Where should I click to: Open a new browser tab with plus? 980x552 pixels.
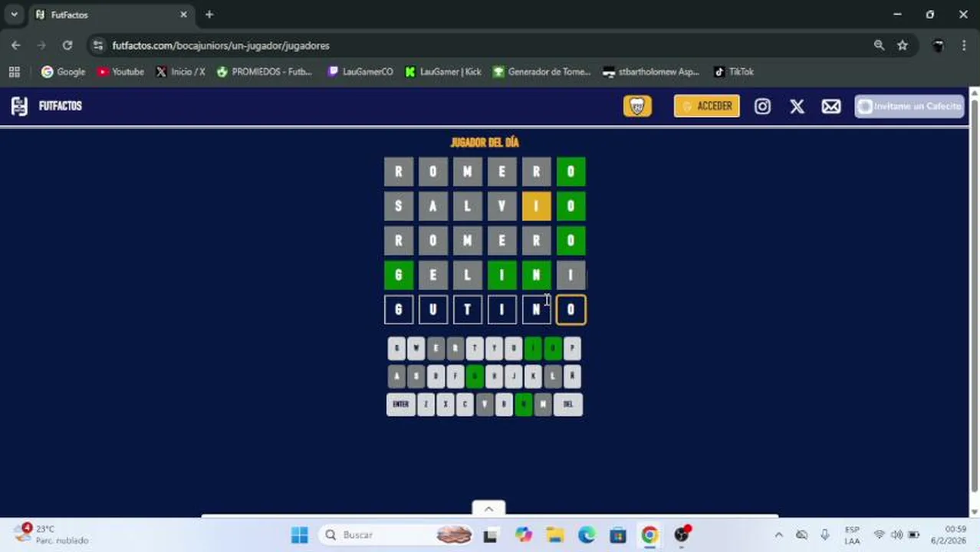tap(209, 15)
